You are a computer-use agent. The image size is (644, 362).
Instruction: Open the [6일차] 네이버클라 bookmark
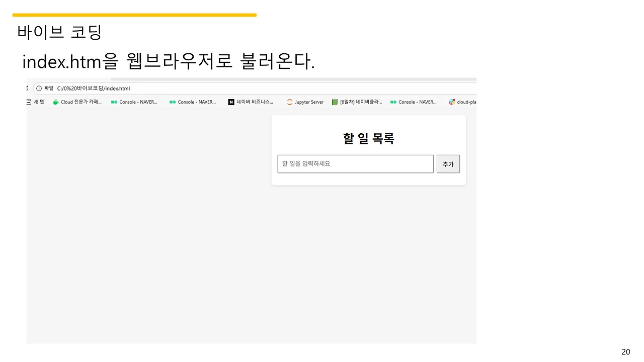[x=357, y=102]
